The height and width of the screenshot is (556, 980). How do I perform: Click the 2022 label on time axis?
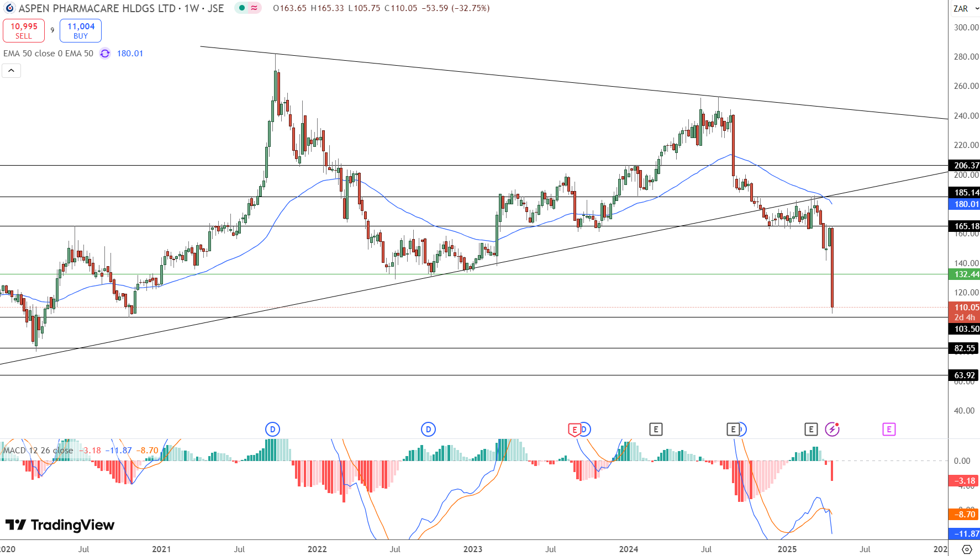pos(317,549)
